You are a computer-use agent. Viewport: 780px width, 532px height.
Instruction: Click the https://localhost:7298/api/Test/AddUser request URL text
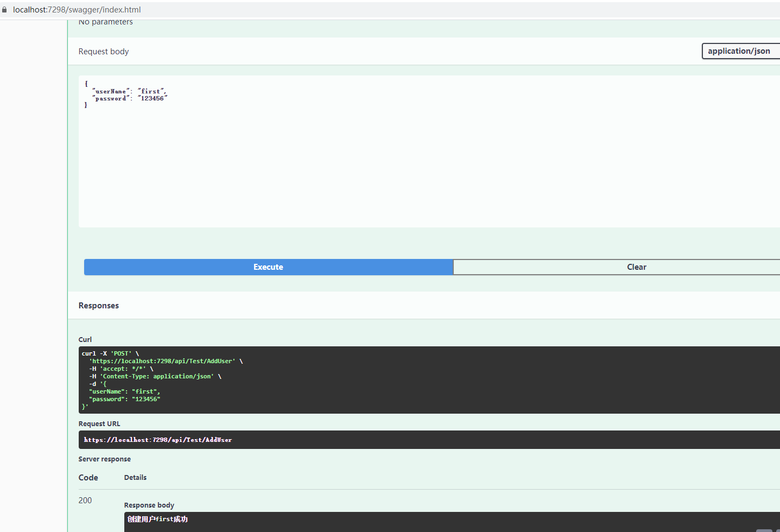point(158,440)
